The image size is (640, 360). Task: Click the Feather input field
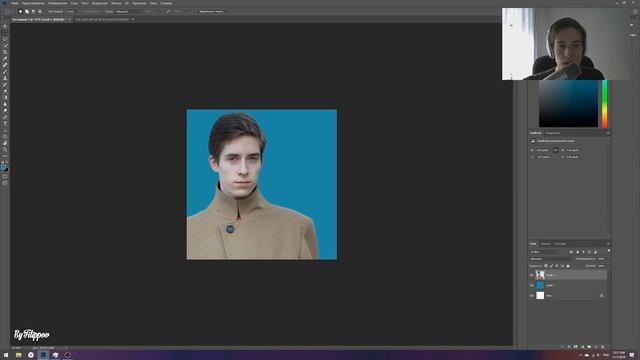coord(70,11)
